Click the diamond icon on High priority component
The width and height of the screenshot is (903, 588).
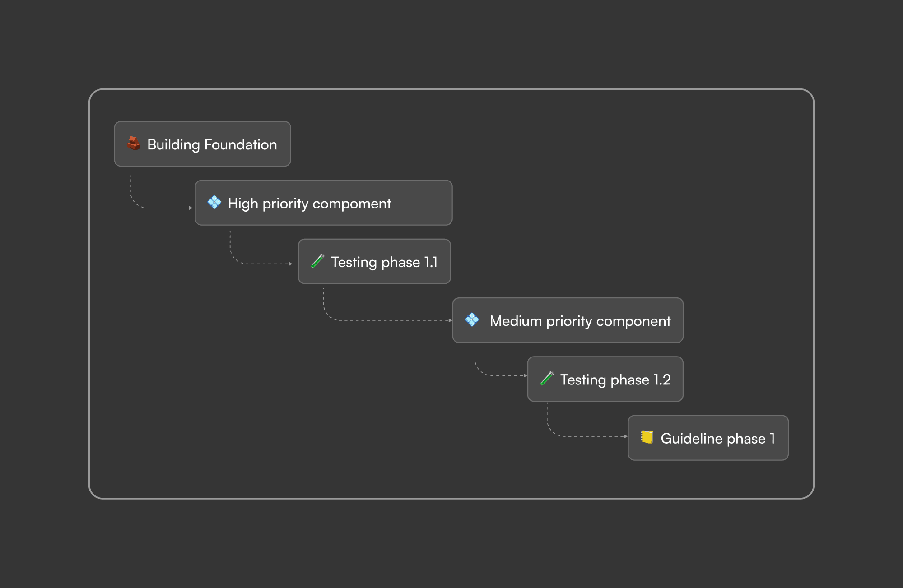[214, 203]
